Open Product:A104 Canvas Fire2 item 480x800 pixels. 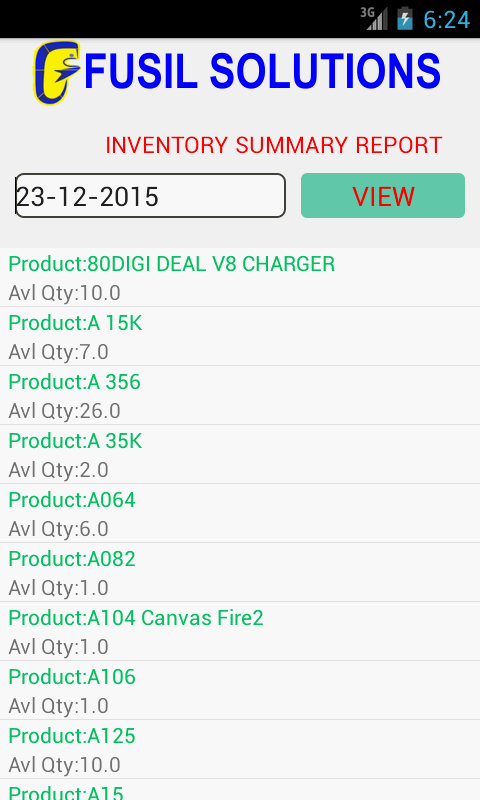click(240, 631)
